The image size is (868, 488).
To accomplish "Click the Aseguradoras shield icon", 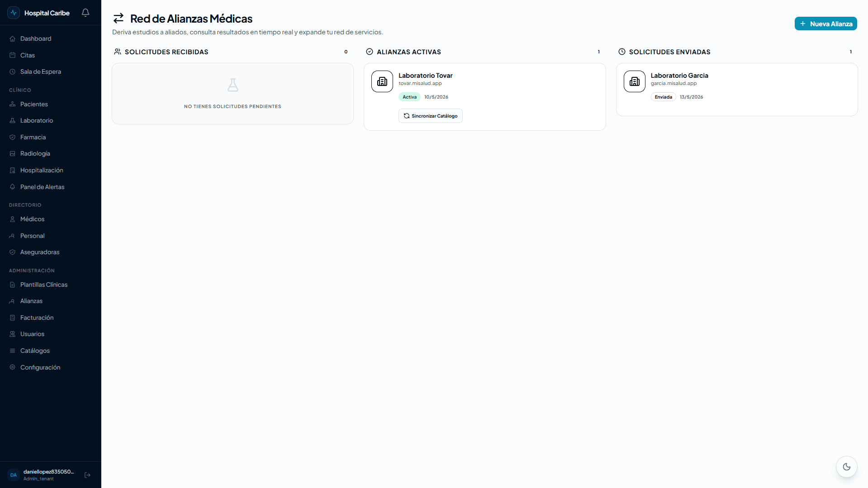I will coord(13,252).
